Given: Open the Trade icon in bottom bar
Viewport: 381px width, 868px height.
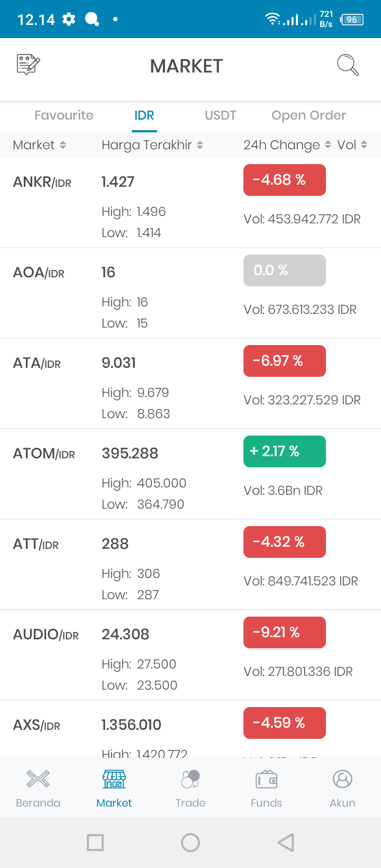Looking at the screenshot, I should coord(190,779).
